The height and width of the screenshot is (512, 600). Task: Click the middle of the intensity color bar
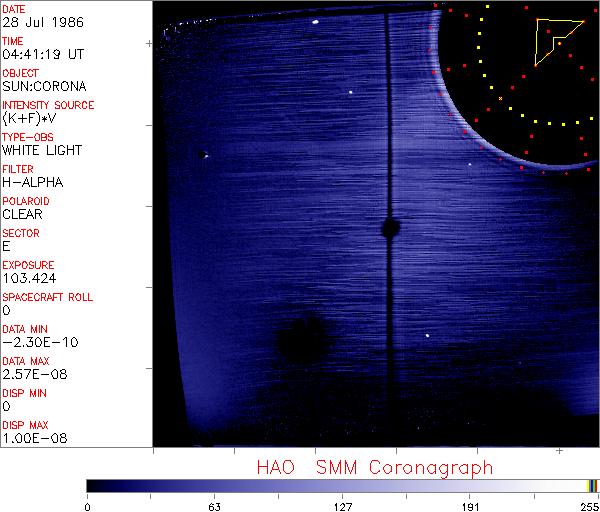click(343, 485)
